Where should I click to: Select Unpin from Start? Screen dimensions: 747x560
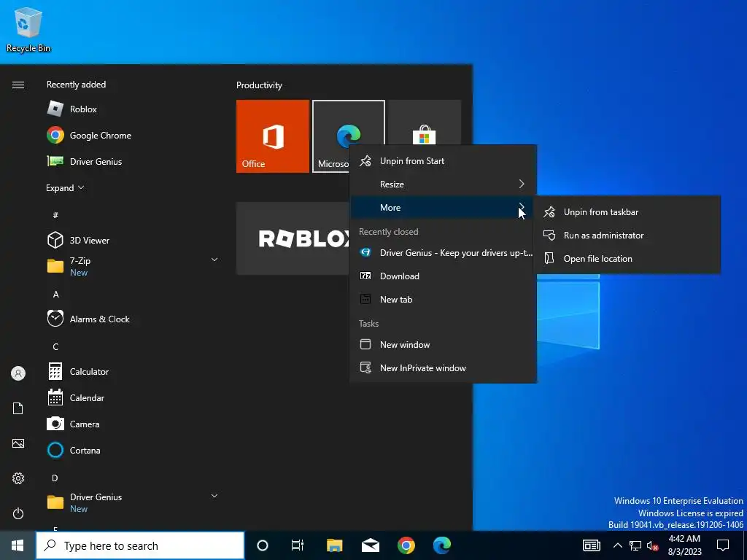(x=443, y=160)
